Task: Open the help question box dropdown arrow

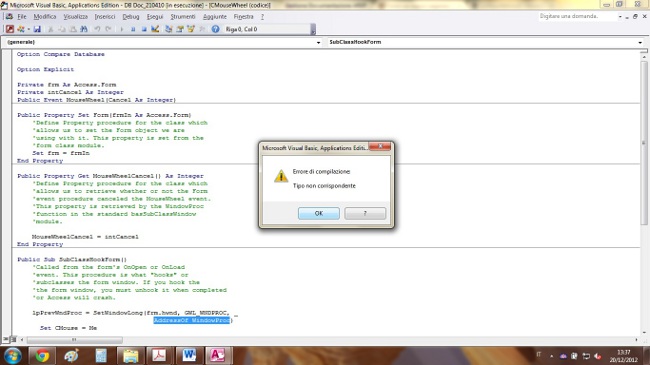Action: pyautogui.click(x=620, y=17)
